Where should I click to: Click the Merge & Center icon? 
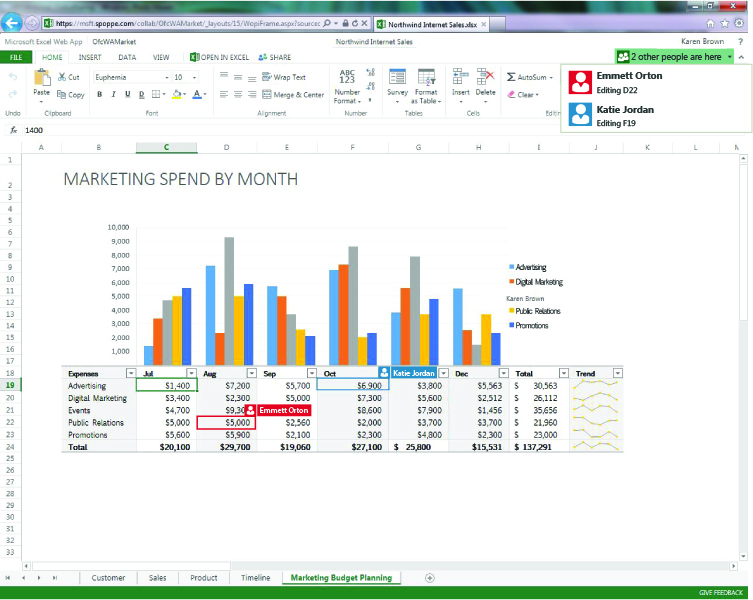click(x=266, y=95)
